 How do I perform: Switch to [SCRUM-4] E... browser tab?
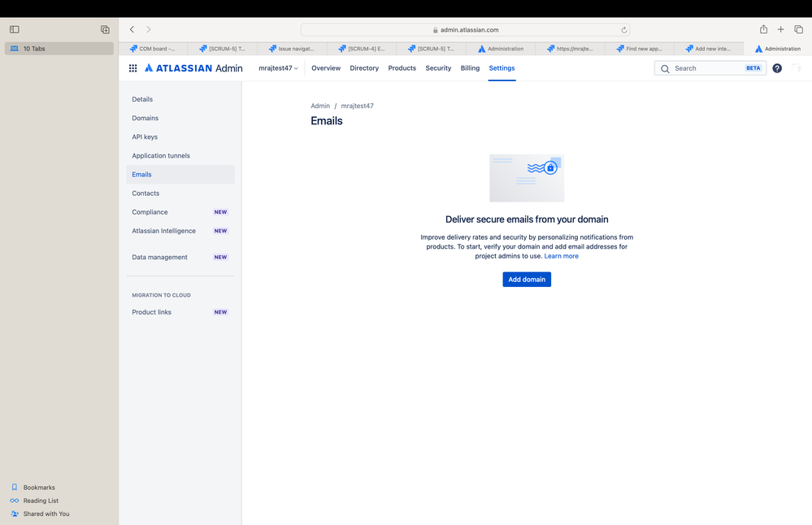[x=362, y=49]
